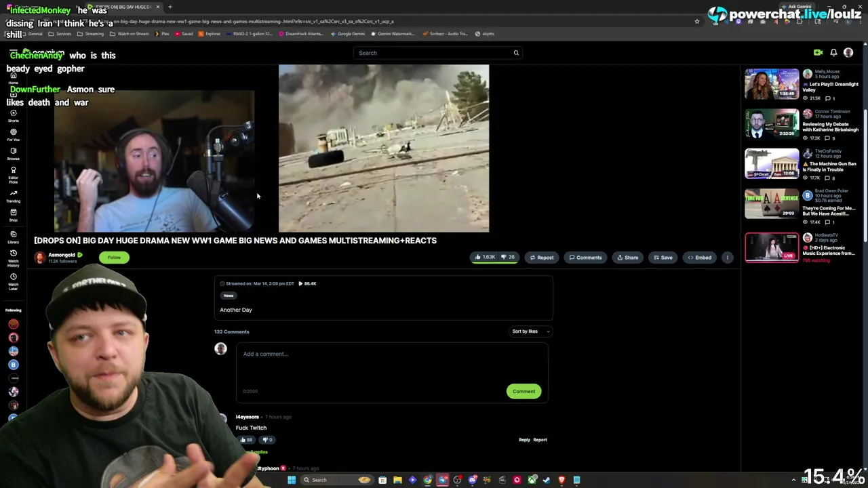Click the Repost button
Image resolution: width=868 pixels, height=488 pixels.
(x=541, y=258)
